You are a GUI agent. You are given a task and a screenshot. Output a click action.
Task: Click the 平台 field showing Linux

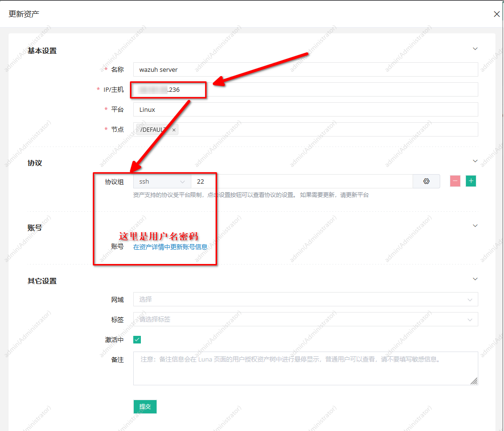pos(305,109)
